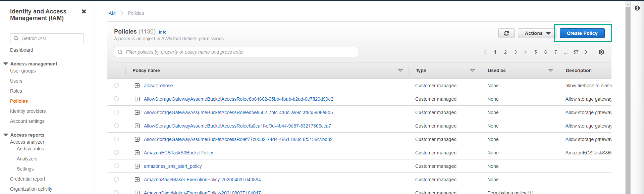Select radio for policy ending 53217506cca7

pos(116,126)
